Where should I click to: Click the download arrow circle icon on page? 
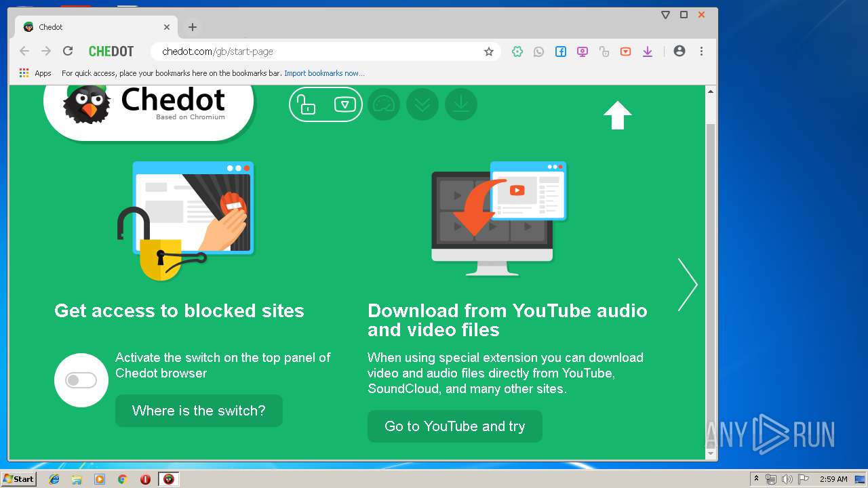coord(461,104)
